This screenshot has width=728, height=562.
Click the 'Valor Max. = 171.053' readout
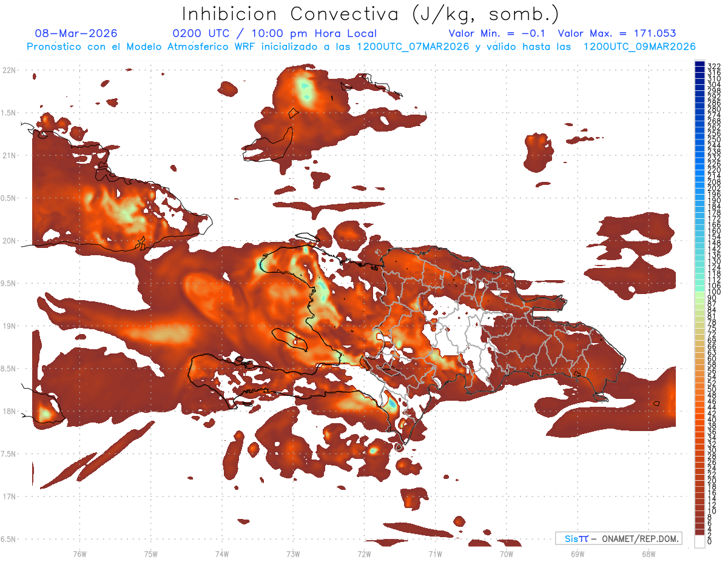tap(616, 34)
